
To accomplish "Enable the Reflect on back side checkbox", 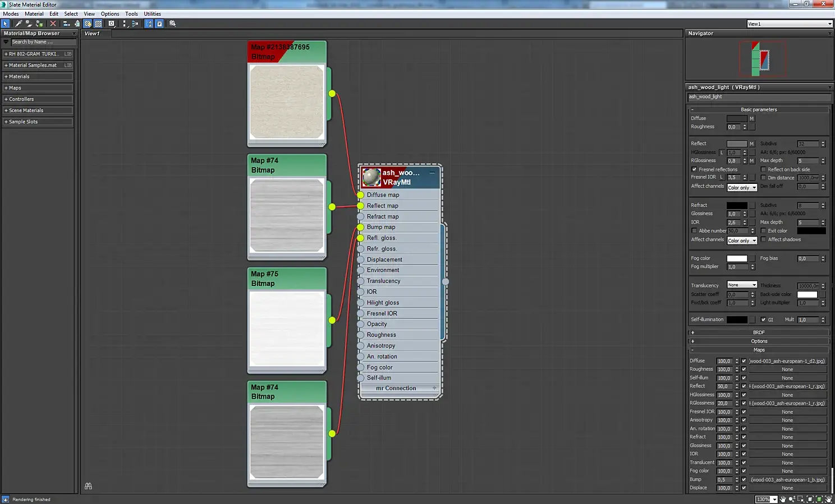I will 763,169.
